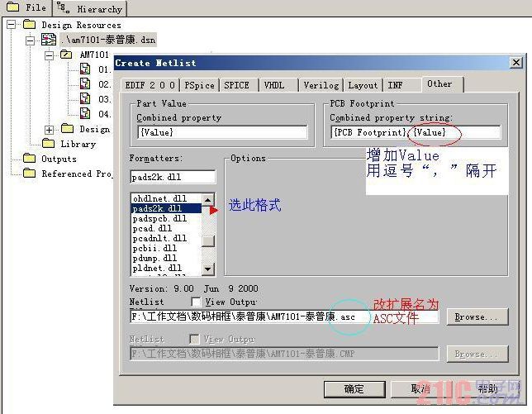Collapse the AM7101 schematic node
This screenshot has width=532, height=414.
click(50, 55)
